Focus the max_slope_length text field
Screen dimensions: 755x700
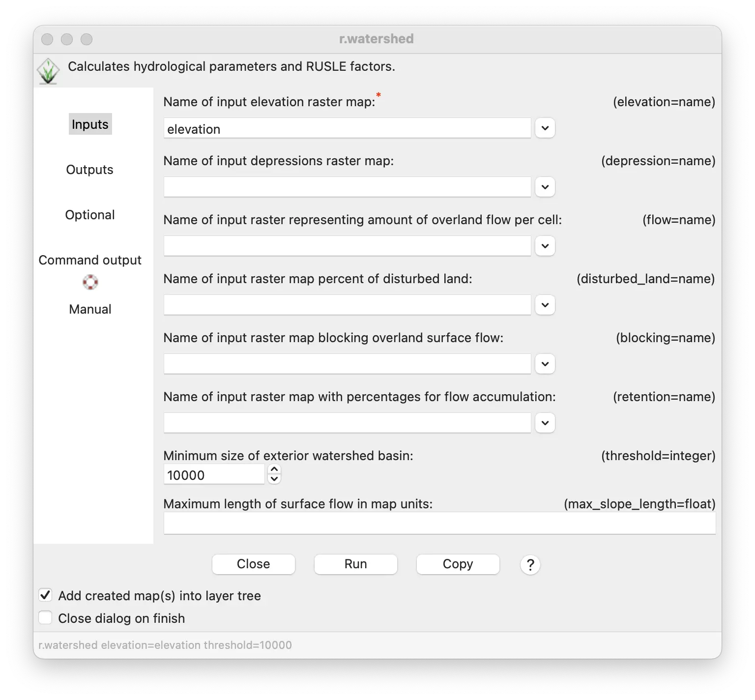pos(439,524)
